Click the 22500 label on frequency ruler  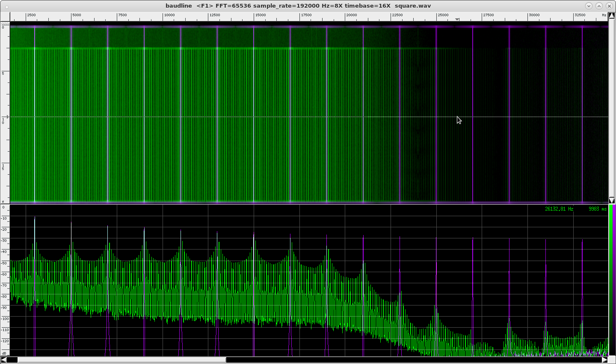click(x=397, y=15)
